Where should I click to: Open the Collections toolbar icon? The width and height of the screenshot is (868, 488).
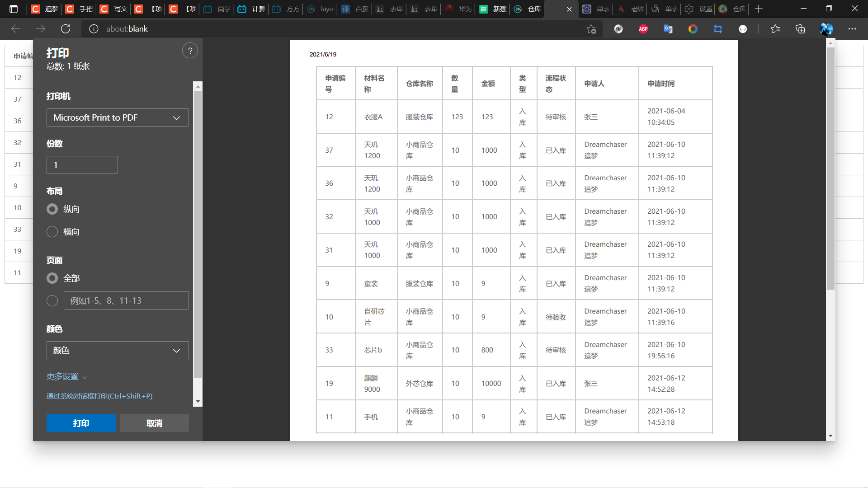point(800,29)
